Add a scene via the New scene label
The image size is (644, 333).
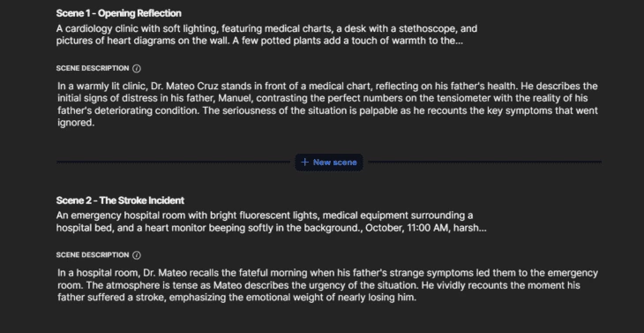pyautogui.click(x=334, y=163)
